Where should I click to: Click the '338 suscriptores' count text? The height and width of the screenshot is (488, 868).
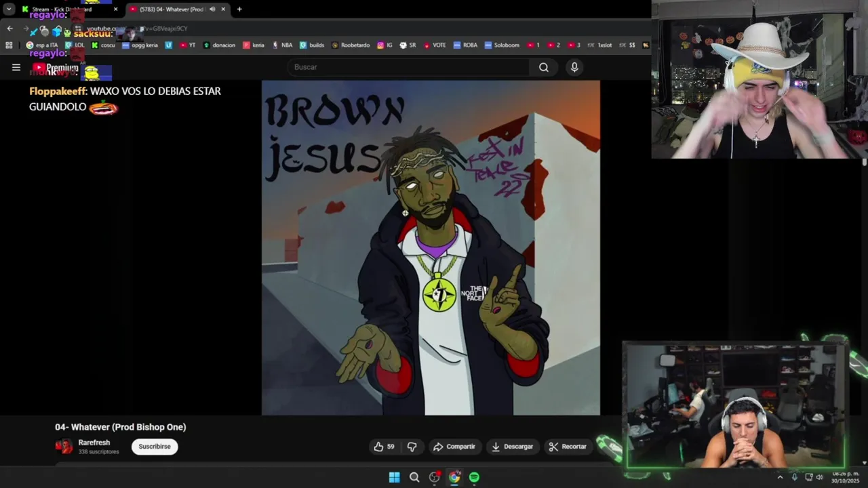pos(98,451)
